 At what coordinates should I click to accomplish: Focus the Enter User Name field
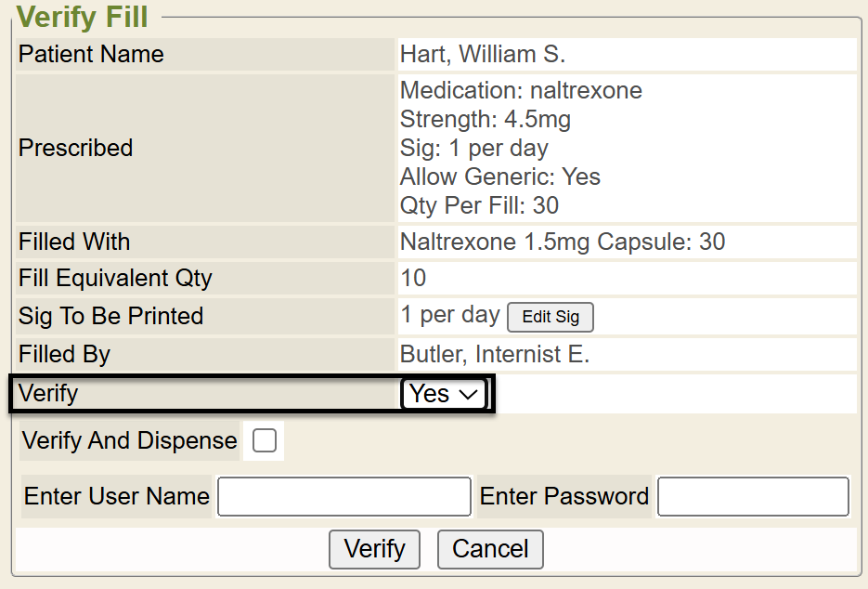[344, 497]
